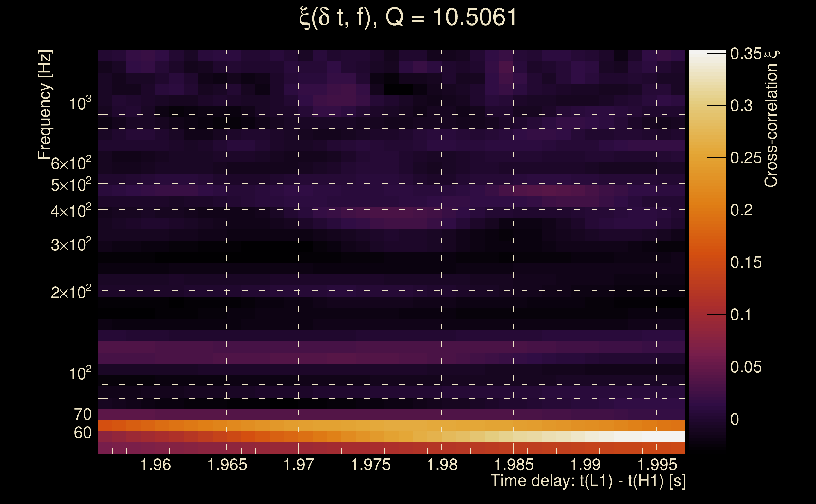This screenshot has width=816, height=504.
Task: Click the 70 Hz y-axis tick label
Action: click(82, 414)
